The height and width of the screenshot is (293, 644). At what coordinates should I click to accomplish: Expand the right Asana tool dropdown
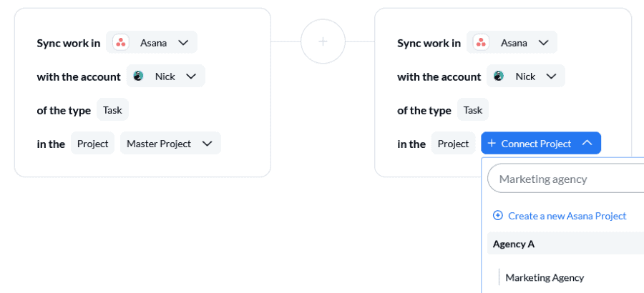click(x=543, y=42)
